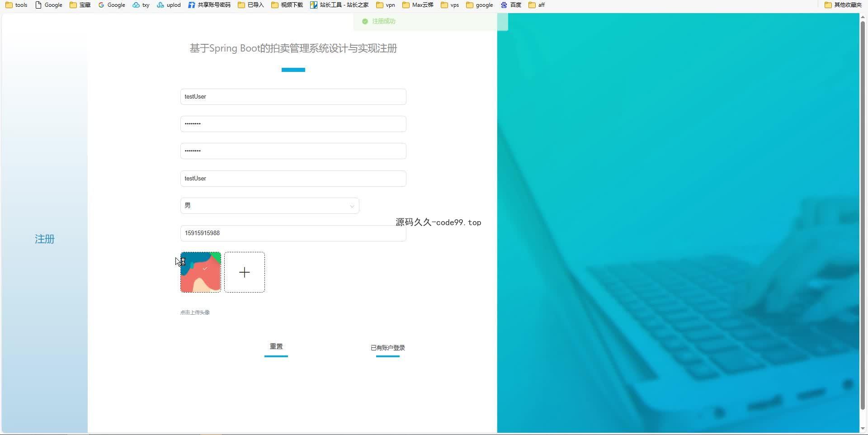Click the green check icon in notification
The height and width of the screenshot is (435, 868).
point(365,21)
